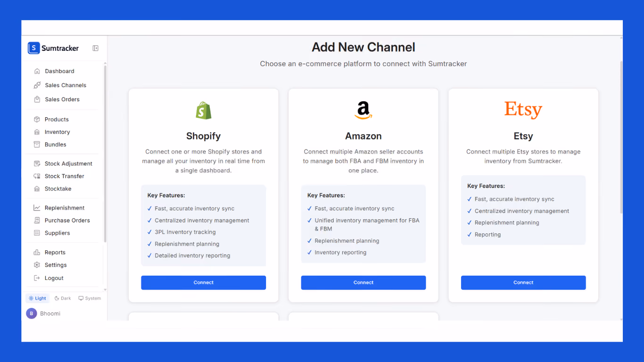Image resolution: width=644 pixels, height=362 pixels.
Task: Open Settings from the sidebar
Action: 56,265
